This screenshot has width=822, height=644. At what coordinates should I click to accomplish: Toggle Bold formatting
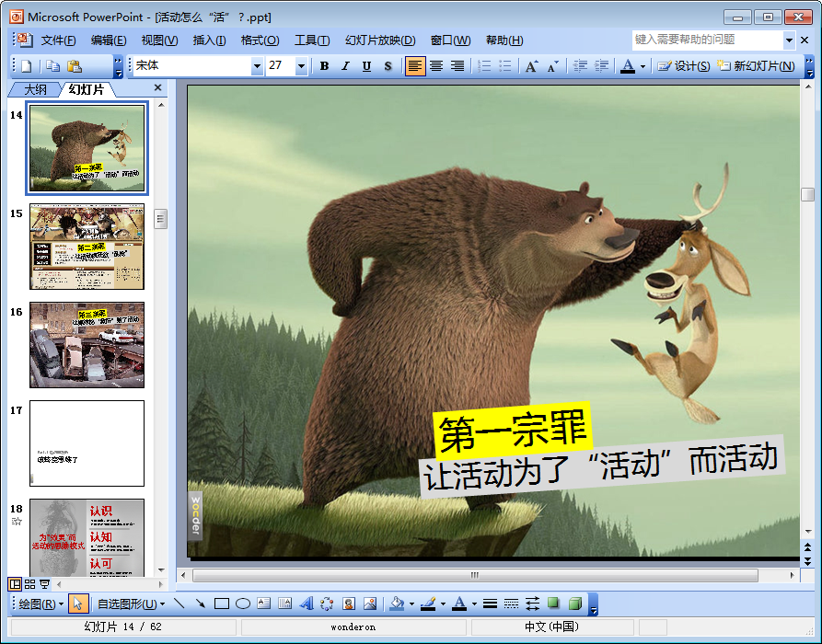[x=325, y=66]
